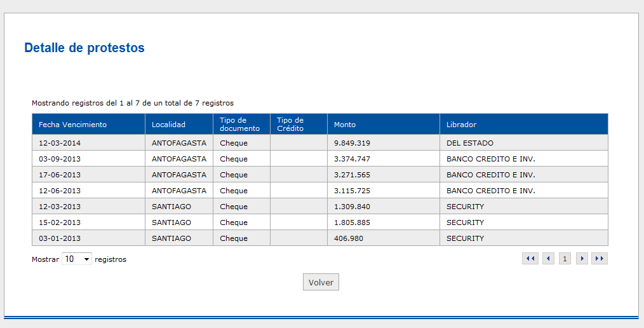Sort by Monto column header
The image size is (644, 328).
point(384,124)
